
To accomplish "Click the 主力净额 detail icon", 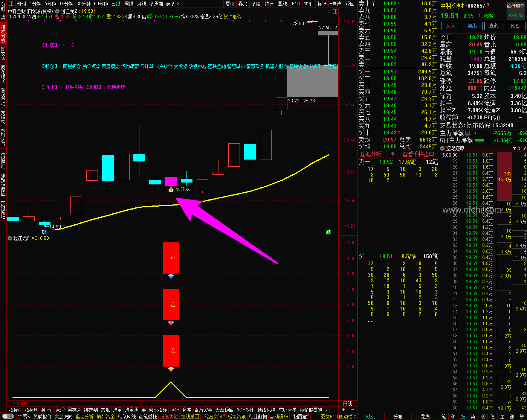I will point(467,133).
